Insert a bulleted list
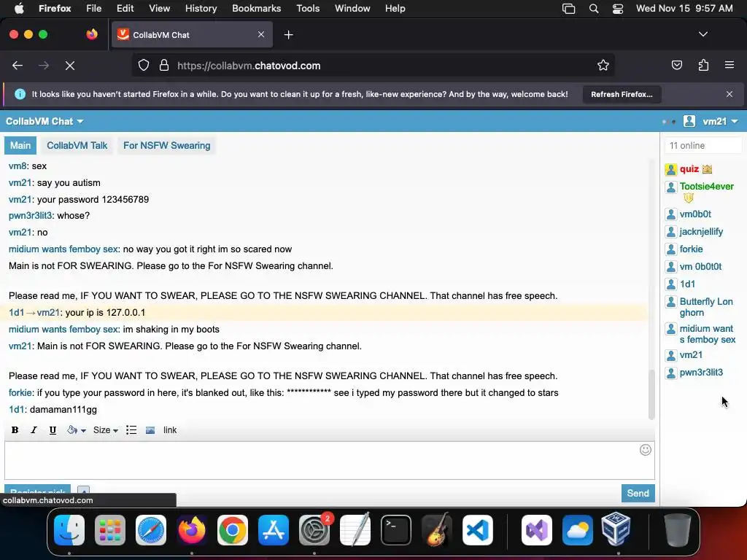This screenshot has height=560, width=747. tap(131, 430)
